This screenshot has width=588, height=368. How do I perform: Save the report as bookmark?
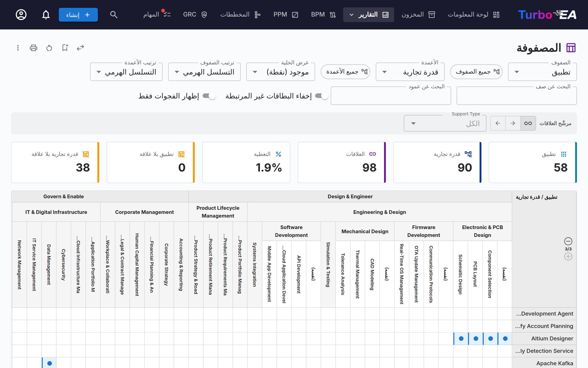(65, 48)
